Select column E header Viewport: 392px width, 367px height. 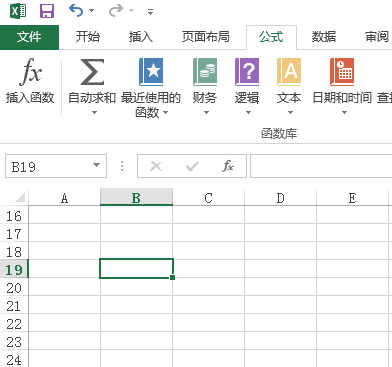[352, 198]
